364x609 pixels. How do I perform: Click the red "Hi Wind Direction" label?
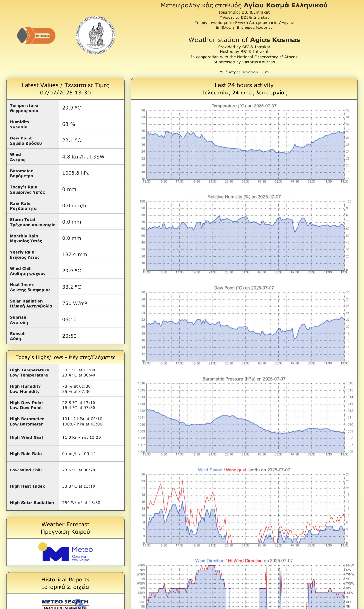point(245,561)
